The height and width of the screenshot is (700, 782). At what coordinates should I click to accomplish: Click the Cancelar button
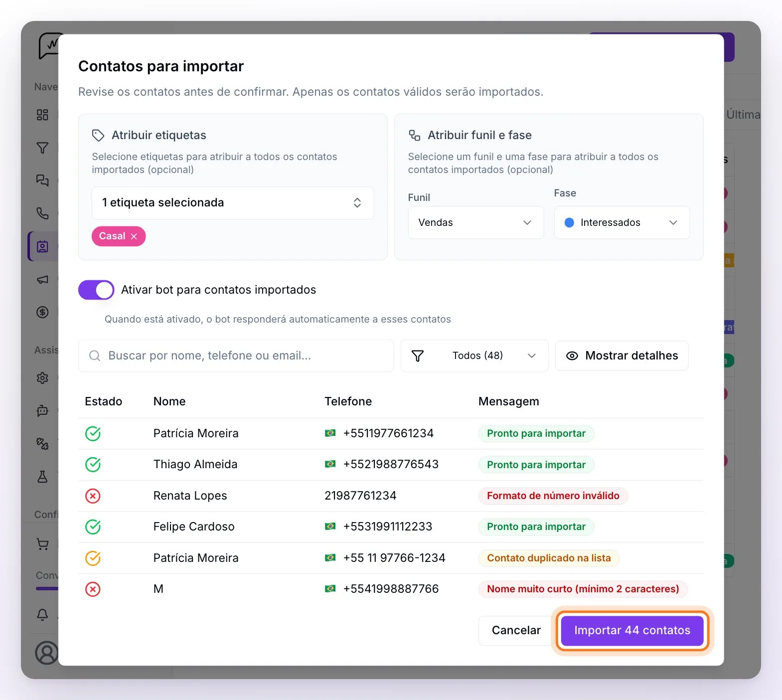click(516, 630)
